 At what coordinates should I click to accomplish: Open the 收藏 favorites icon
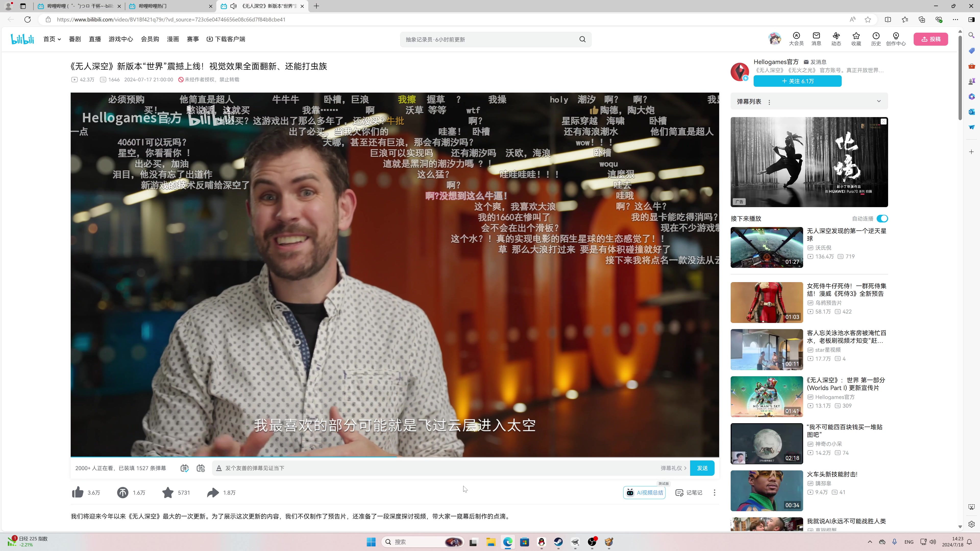click(x=856, y=39)
